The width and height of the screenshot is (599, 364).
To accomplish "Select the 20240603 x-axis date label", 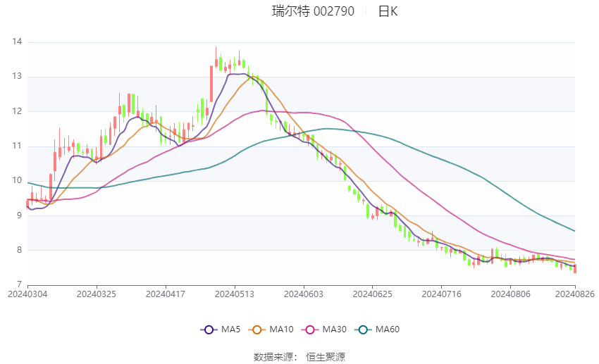I will coord(303,294).
